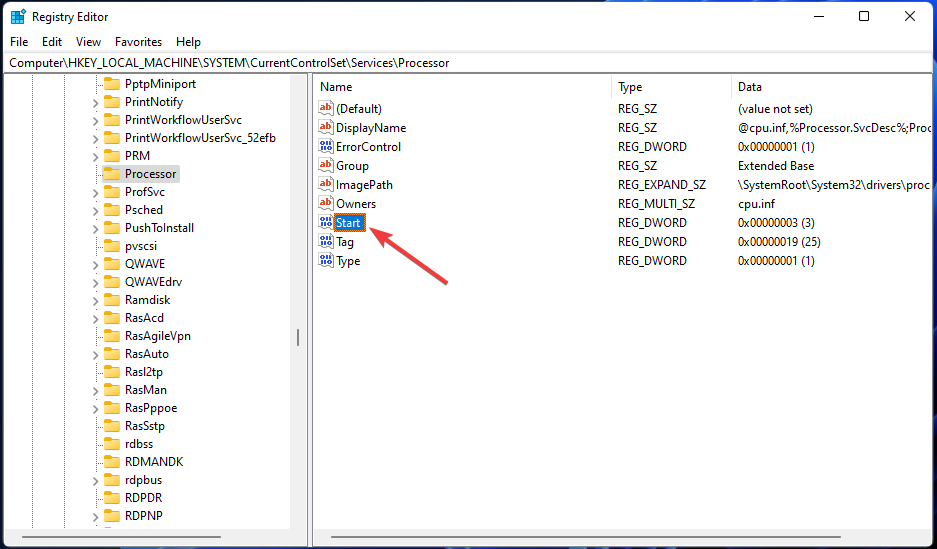
Task: Expand the PrintWorkflowUserSvc_52efb key
Action: coord(96,139)
